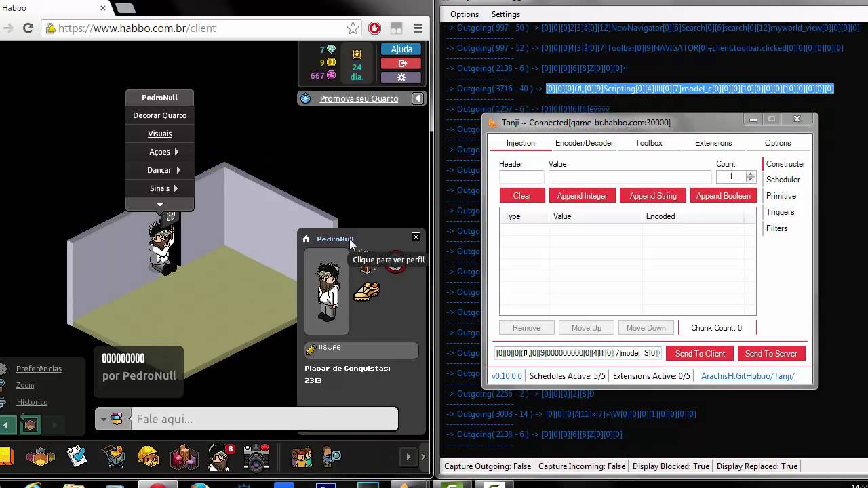
Task: Close the PedroNull profile card
Action: click(x=416, y=237)
